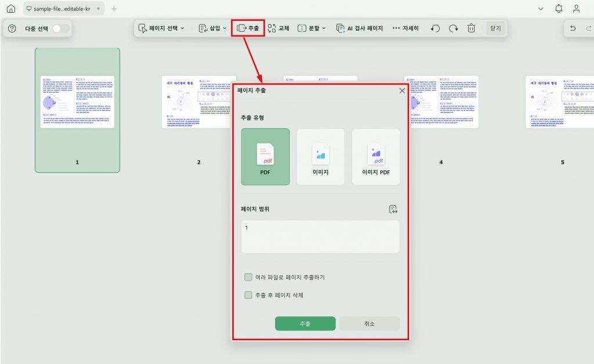594x364 pixels.
Task: Enable 여러 파일로 페이지 추출하기 checkbox
Action: click(x=248, y=278)
